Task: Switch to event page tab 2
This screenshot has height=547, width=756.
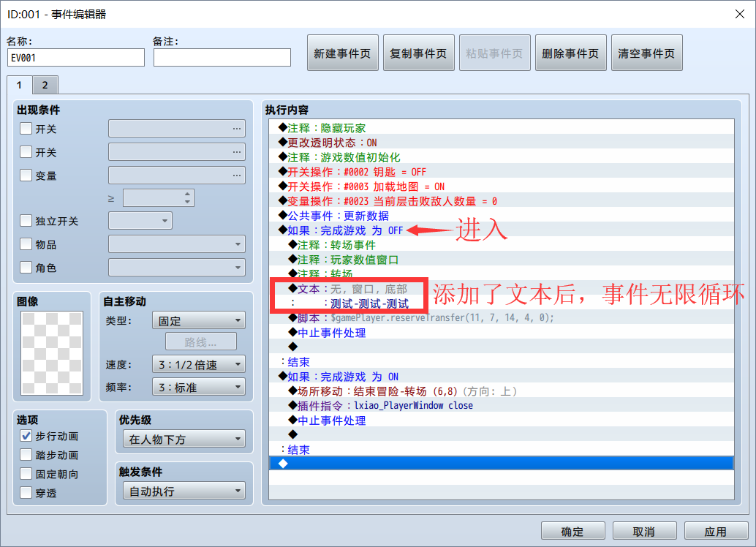Action: [45, 85]
